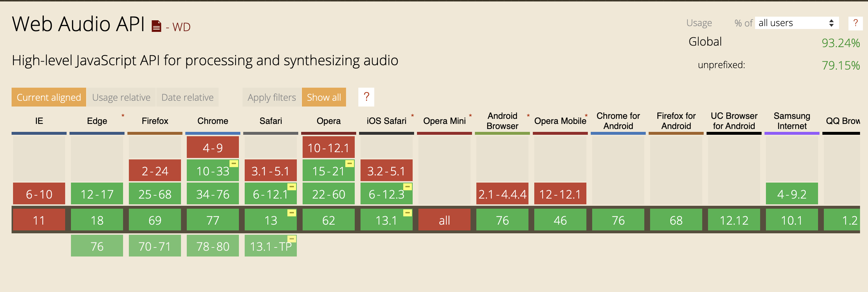Click the Chrome 78-80 future cell

point(213,246)
